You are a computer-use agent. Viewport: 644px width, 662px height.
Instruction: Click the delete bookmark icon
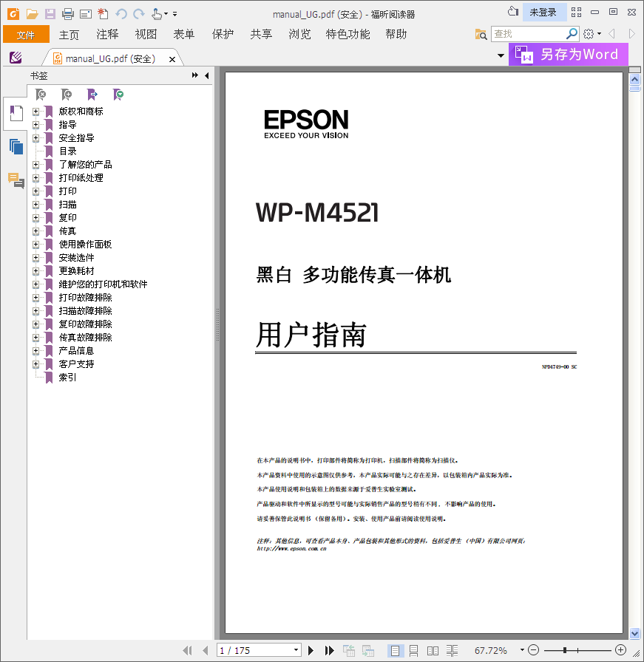(x=41, y=95)
